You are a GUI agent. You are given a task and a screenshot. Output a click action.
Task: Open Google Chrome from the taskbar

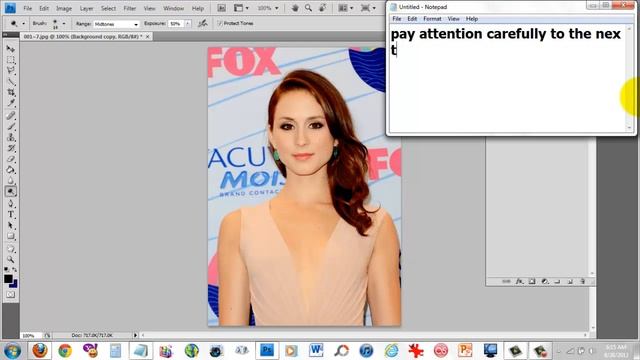[x=65, y=351]
